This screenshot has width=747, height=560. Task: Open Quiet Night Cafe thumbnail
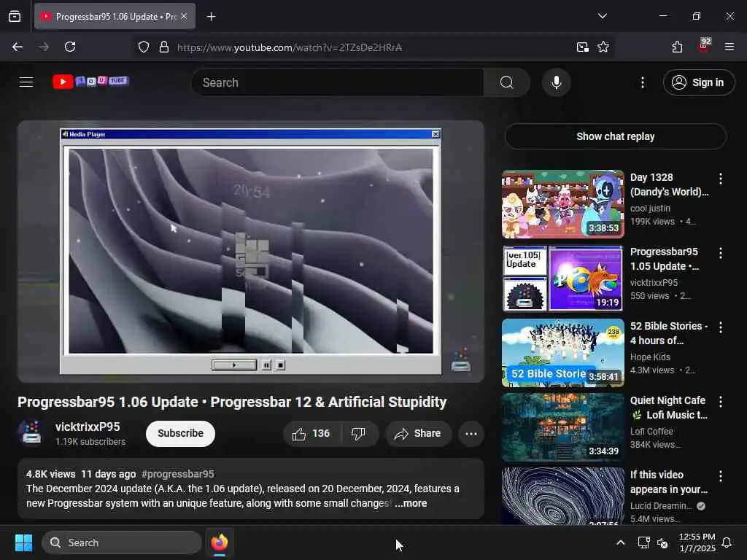(563, 427)
